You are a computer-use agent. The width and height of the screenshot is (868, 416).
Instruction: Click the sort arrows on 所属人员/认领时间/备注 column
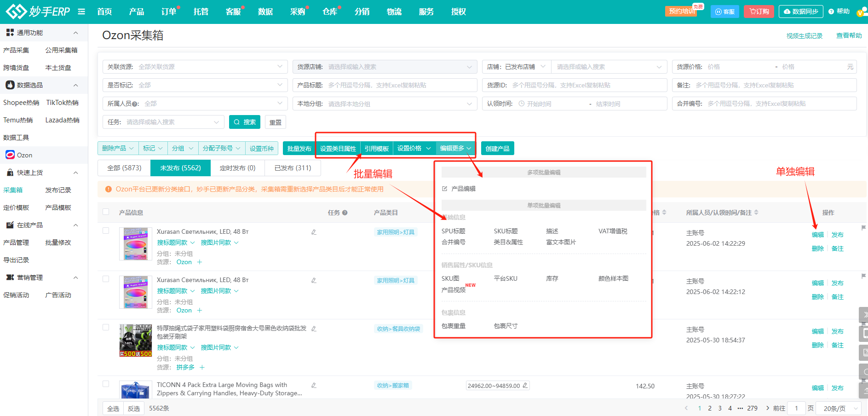[756, 213]
